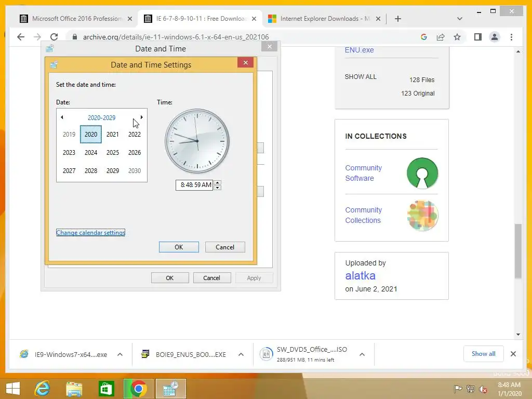Image resolution: width=532 pixels, height=399 pixels.
Task: Select year 2028 in calendar
Action: click(91, 170)
